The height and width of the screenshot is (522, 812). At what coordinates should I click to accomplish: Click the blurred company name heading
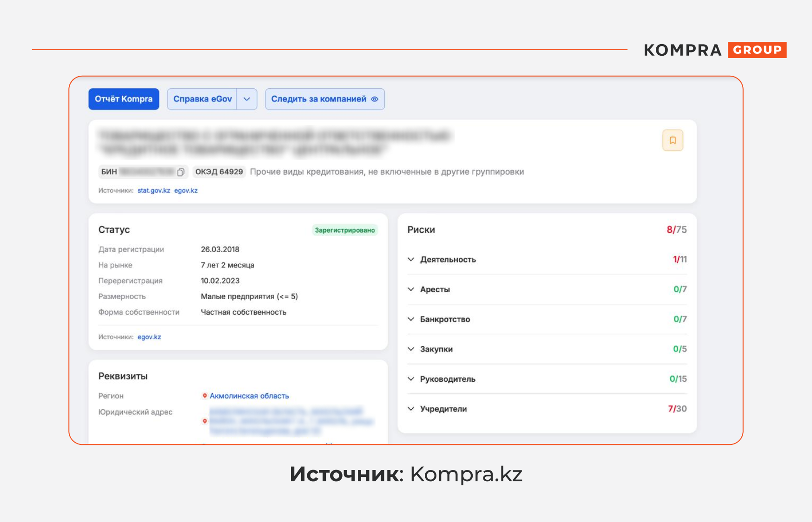[x=274, y=142]
